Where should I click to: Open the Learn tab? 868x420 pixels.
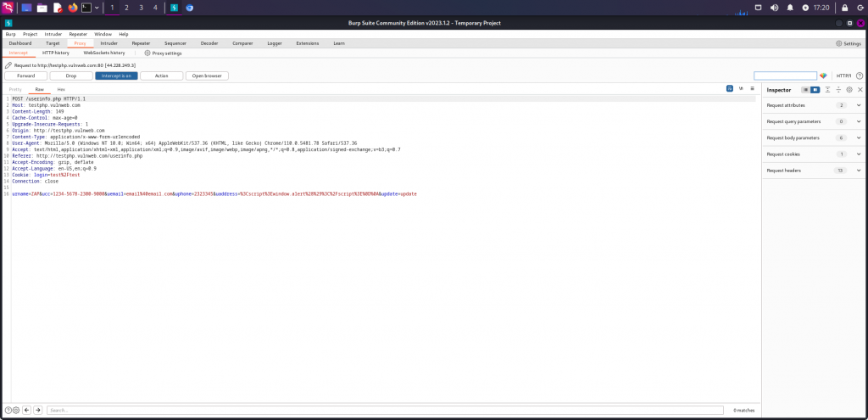(x=339, y=43)
